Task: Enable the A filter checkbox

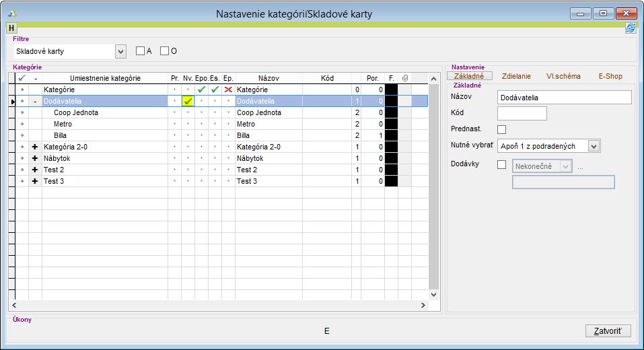Action: click(x=141, y=51)
